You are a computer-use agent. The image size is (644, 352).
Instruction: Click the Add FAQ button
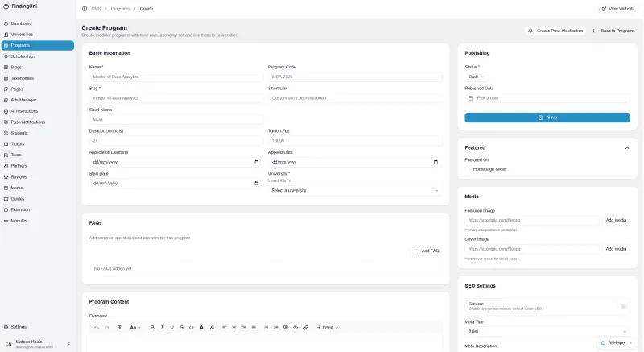point(426,251)
